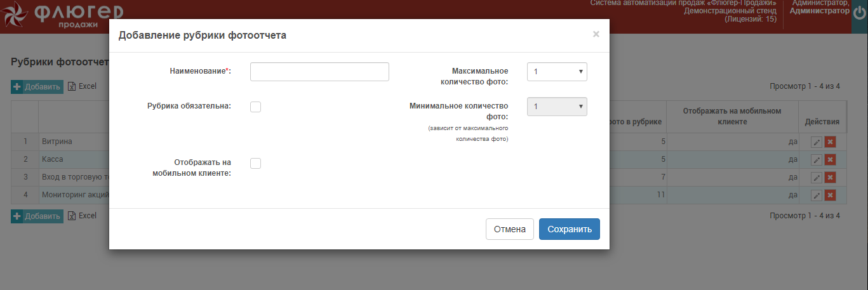Screen dimensions: 868x290
Task: Click the Флюгер logo in the header
Action: (x=63, y=16)
